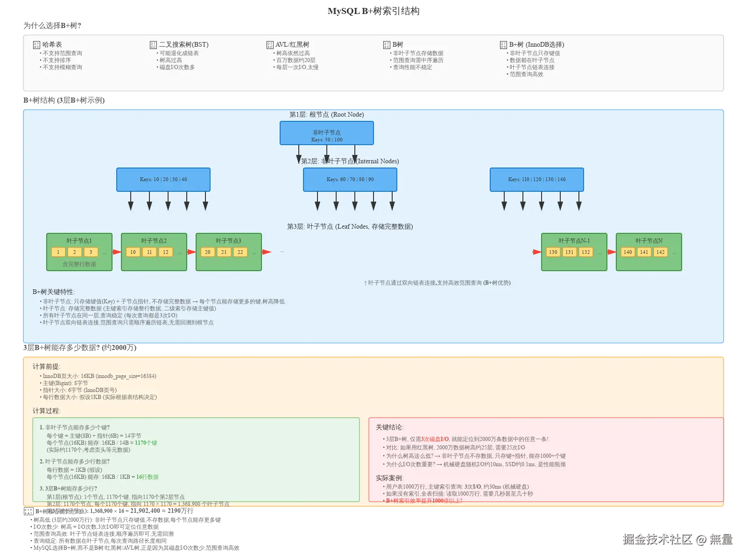Click the icon before B+树 (InnoDB选择) title
The image size is (747, 560).
[504, 45]
